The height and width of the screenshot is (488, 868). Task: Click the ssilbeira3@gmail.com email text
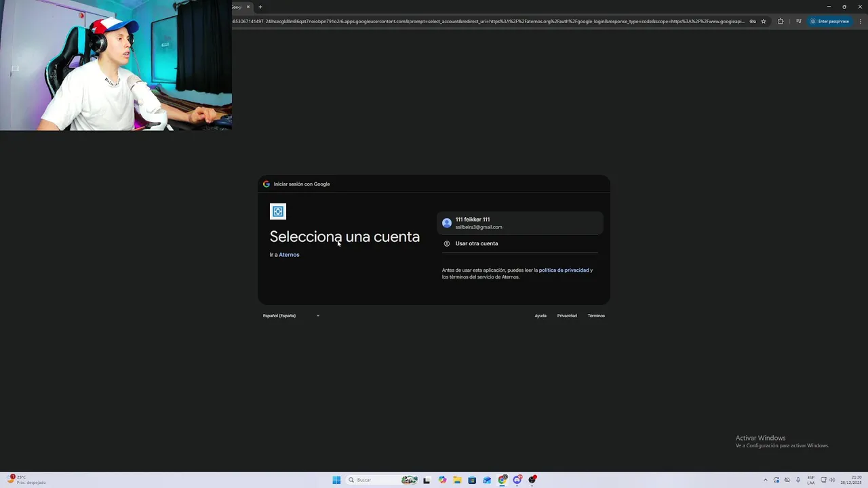(479, 227)
